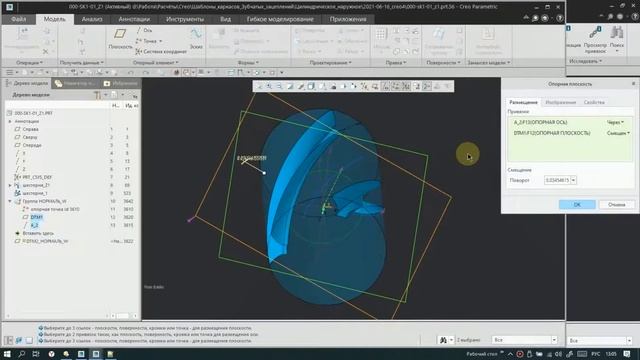Select the Точка (Point) tool
Viewport: 640px width, 360px height.
[x=149, y=41]
